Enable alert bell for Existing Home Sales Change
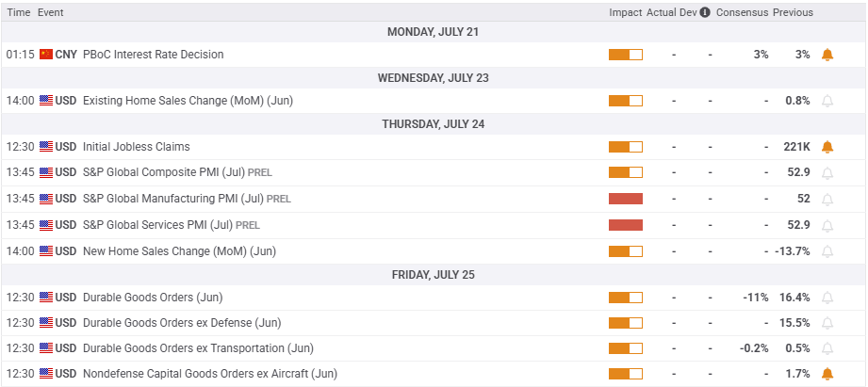Viewport: 868px width, 387px height. click(827, 101)
